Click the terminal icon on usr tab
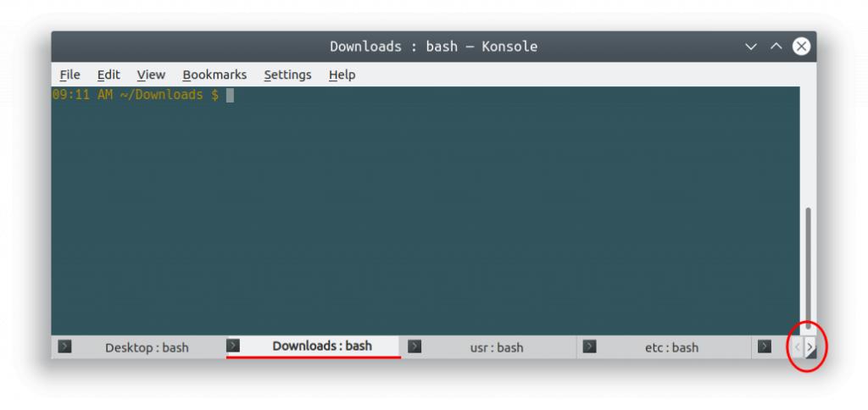 click(415, 346)
